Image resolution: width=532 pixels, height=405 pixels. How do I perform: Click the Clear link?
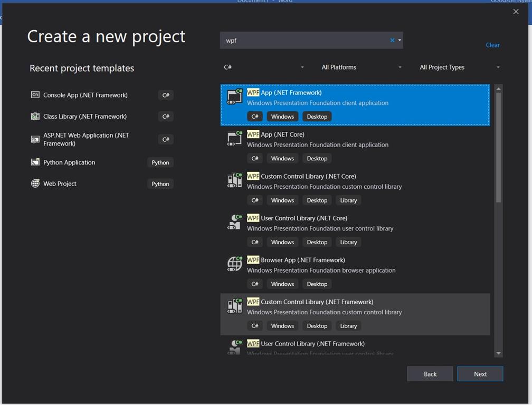492,45
